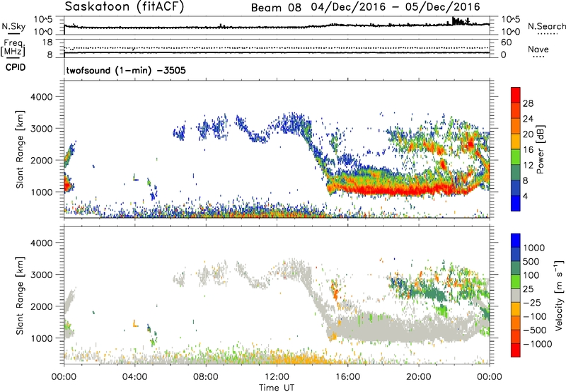Click the '20:00' time tick label

(419, 377)
